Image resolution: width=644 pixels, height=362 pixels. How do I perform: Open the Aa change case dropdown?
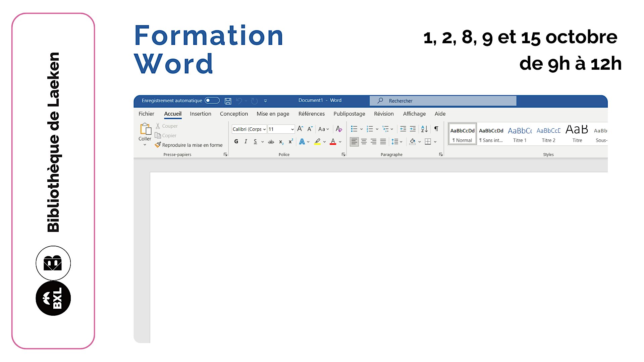click(324, 129)
